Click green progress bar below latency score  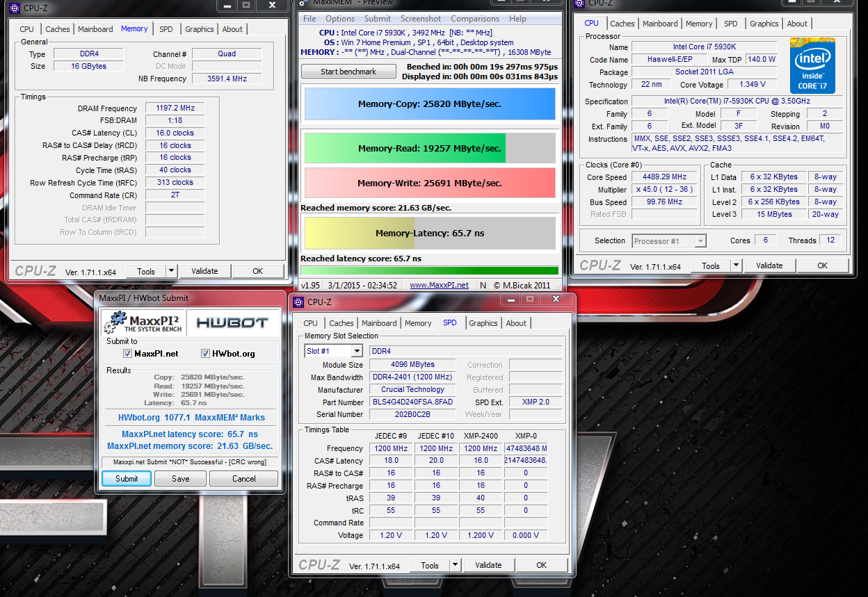[429, 270]
